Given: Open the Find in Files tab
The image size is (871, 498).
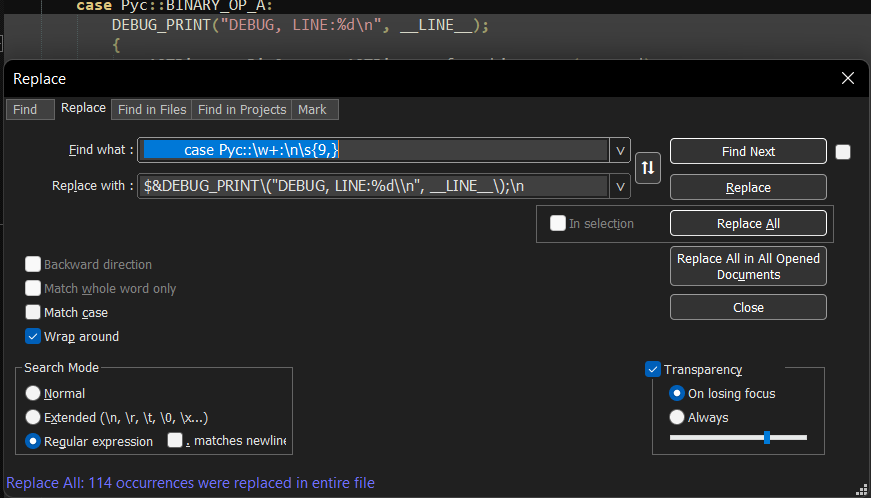Looking at the screenshot, I should click(x=152, y=110).
